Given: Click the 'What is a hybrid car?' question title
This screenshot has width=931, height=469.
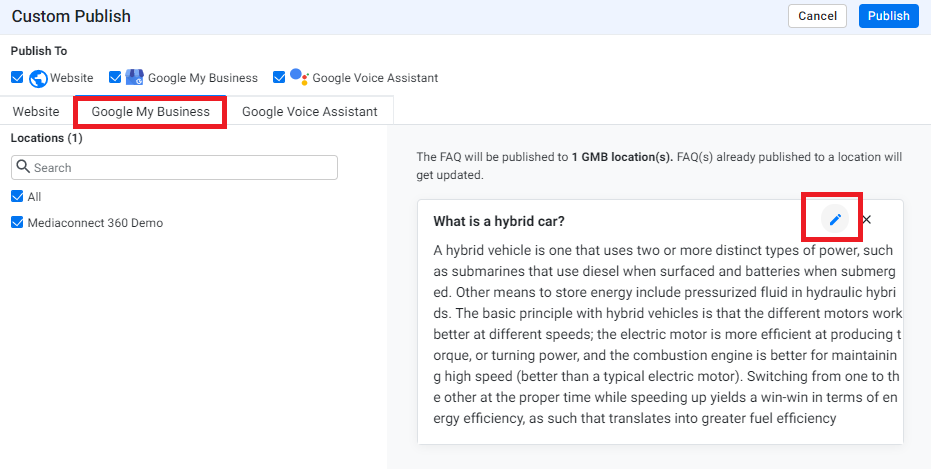Looking at the screenshot, I should [499, 221].
